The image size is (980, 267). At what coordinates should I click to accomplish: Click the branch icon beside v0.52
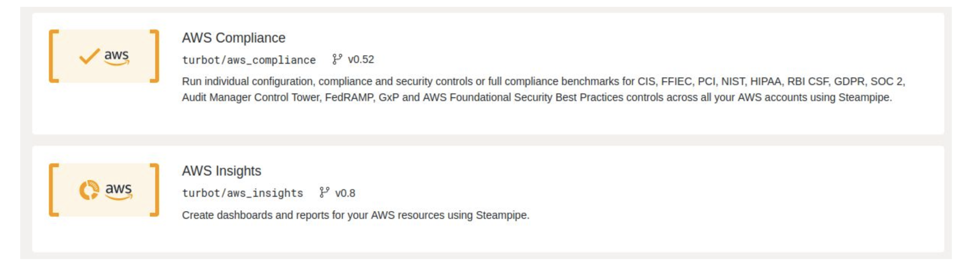pos(336,59)
